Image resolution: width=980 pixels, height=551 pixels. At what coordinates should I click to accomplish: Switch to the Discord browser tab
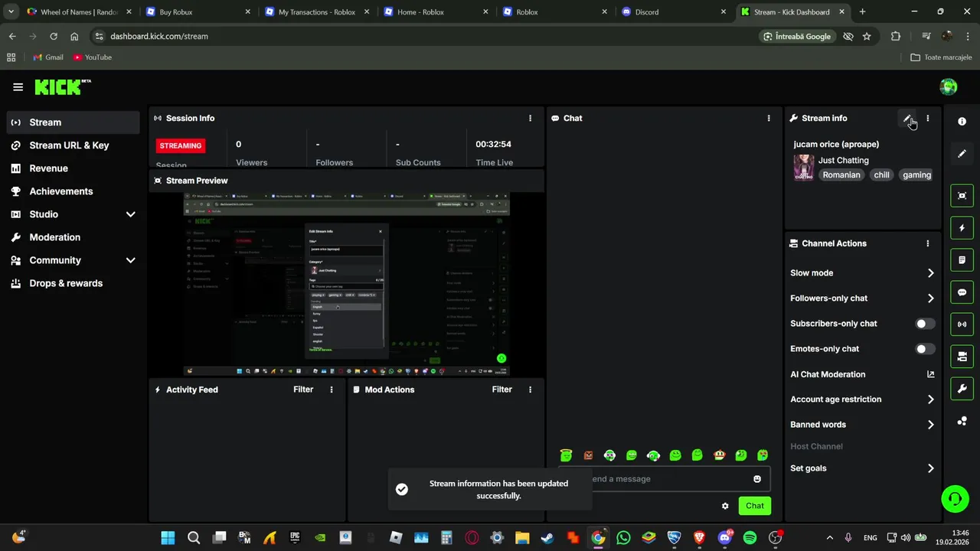coord(674,12)
